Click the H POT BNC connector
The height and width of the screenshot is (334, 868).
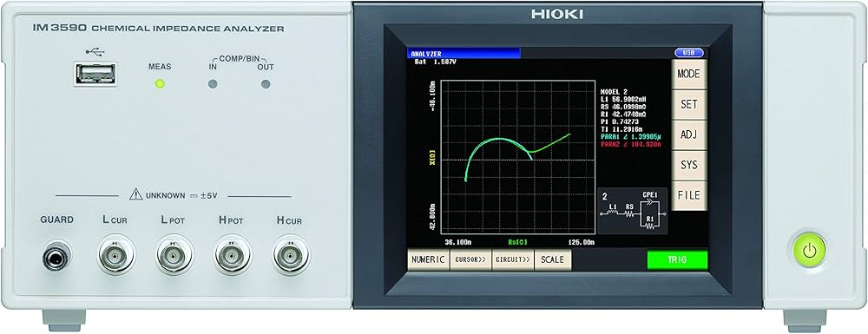(x=233, y=255)
